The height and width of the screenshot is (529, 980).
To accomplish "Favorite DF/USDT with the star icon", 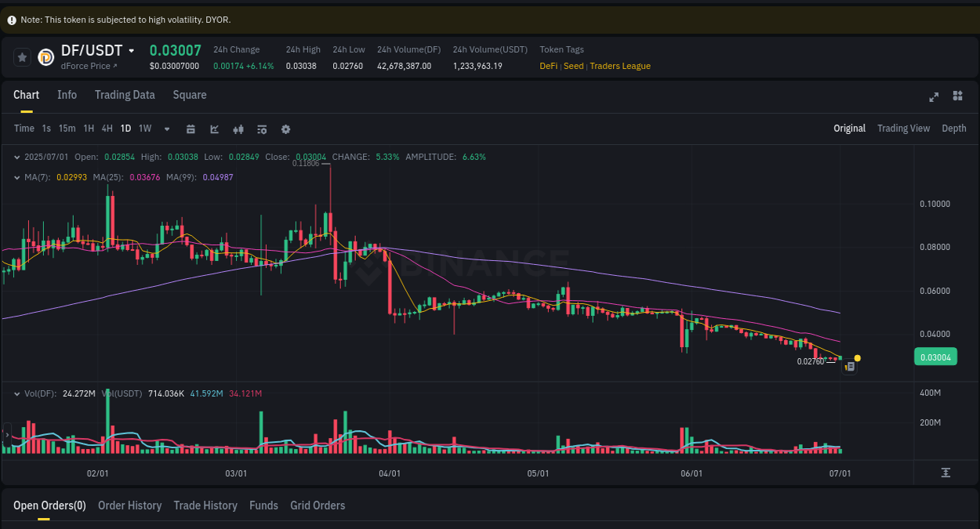I will pos(22,56).
